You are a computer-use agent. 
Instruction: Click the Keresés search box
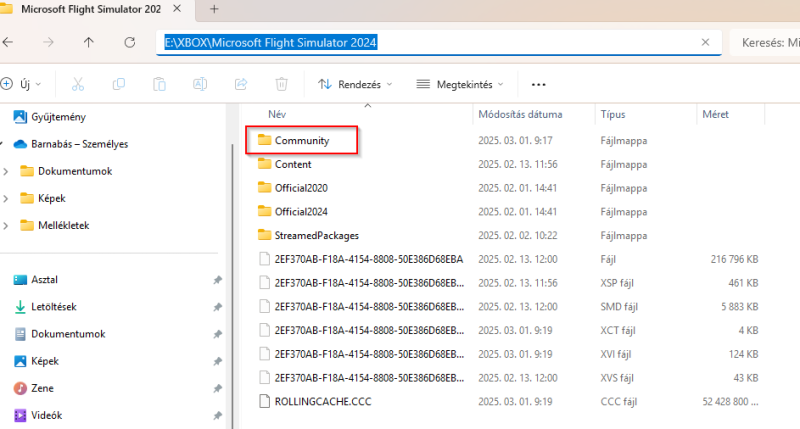pyautogui.click(x=765, y=43)
